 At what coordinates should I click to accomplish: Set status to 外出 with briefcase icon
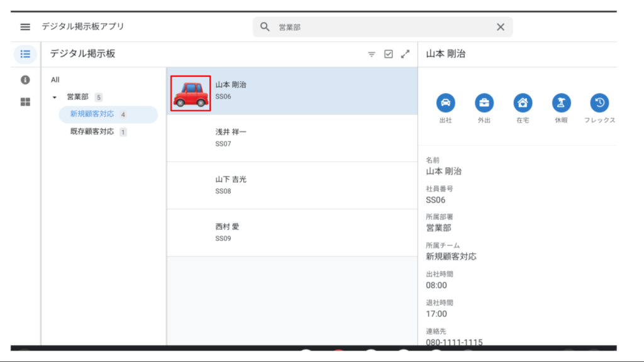484,103
